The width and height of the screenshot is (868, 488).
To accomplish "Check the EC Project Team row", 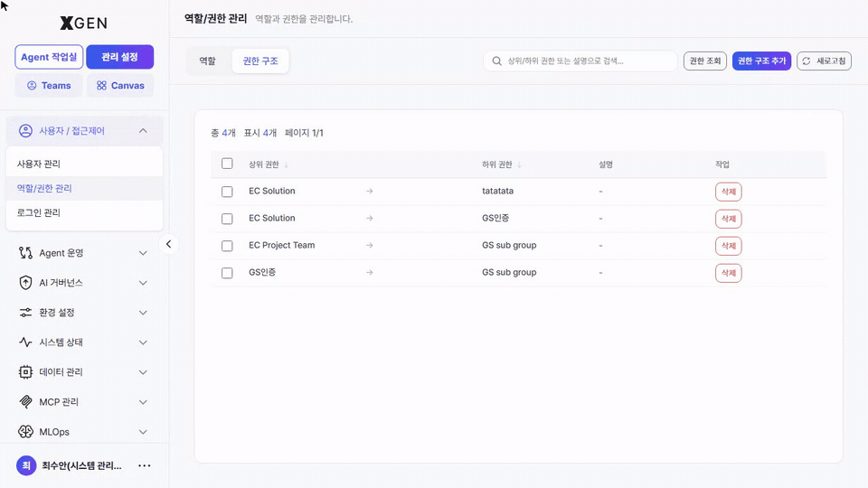I will point(227,246).
